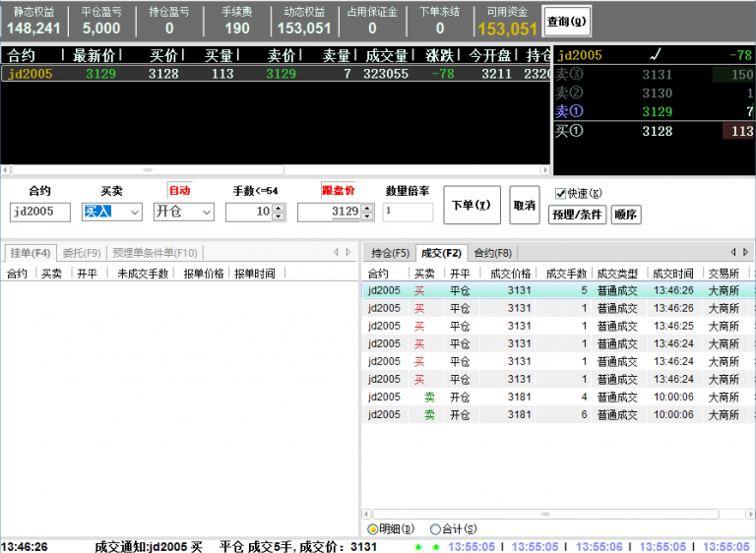The width and height of the screenshot is (756, 553).
Task: Switch to the 持仓(F5) tab
Action: tap(390, 253)
